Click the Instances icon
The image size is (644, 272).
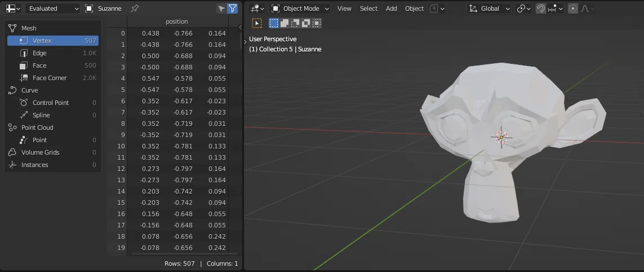(13, 165)
